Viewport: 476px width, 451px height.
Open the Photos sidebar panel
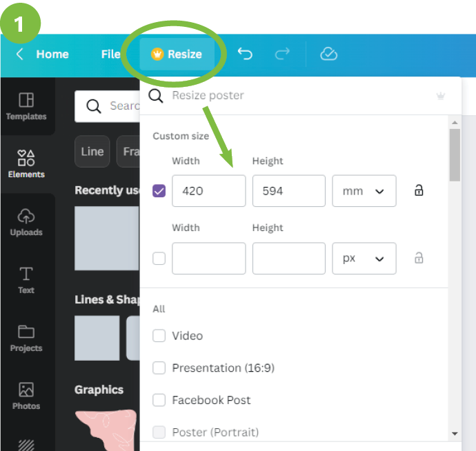pyautogui.click(x=26, y=396)
